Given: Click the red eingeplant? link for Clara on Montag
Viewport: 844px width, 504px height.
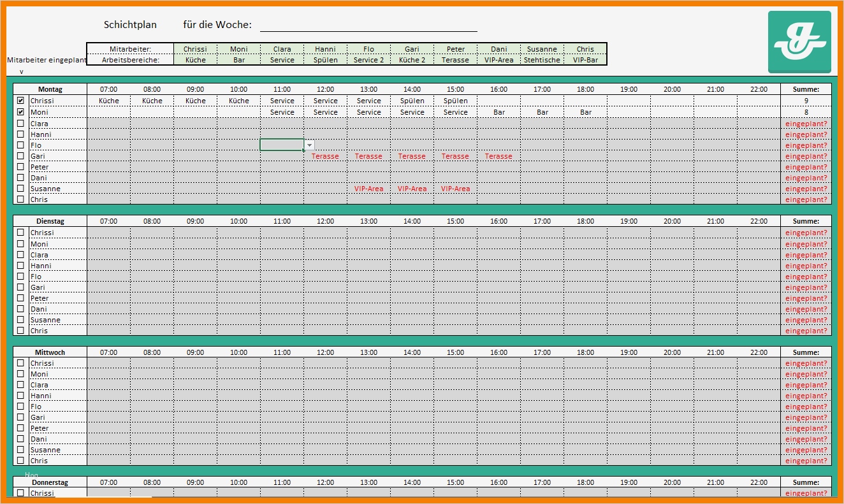Looking at the screenshot, I should [x=805, y=123].
